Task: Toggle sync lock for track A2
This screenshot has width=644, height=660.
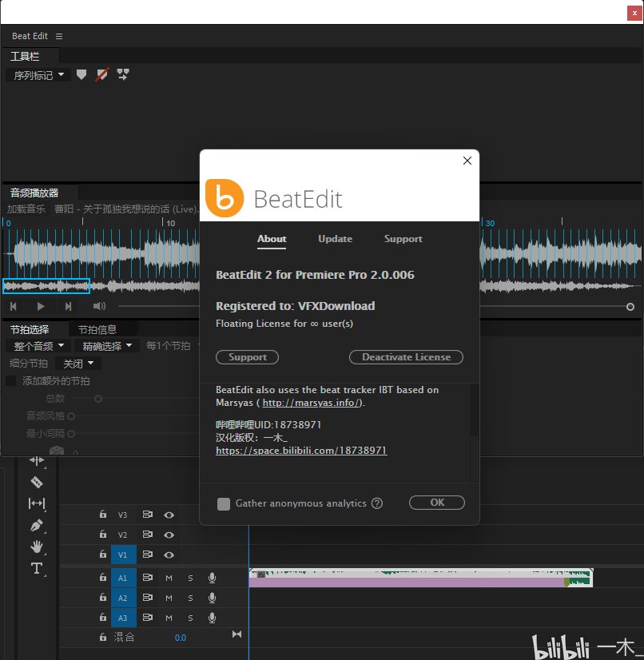Action: click(148, 598)
